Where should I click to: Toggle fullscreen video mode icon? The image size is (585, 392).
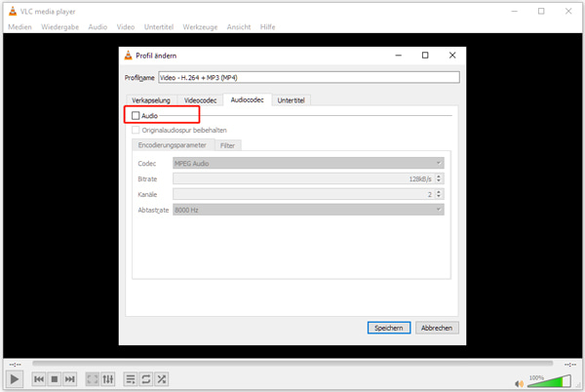[x=93, y=379]
